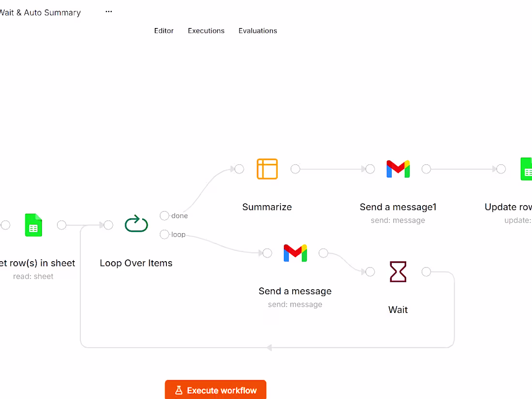Click the Loop Over Items done output
The image size is (532, 399).
click(164, 216)
